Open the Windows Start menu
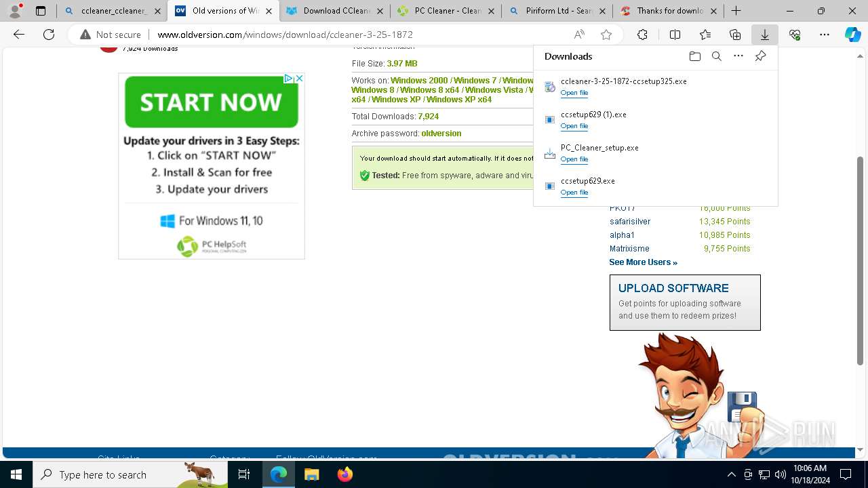Image resolution: width=868 pixels, height=488 pixels. pyautogui.click(x=16, y=474)
